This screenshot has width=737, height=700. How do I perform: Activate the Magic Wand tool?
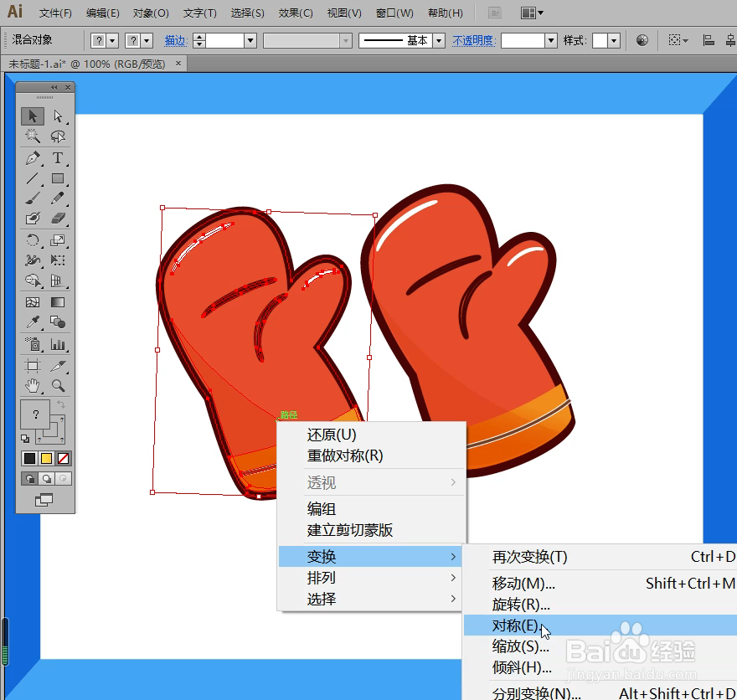click(31, 136)
